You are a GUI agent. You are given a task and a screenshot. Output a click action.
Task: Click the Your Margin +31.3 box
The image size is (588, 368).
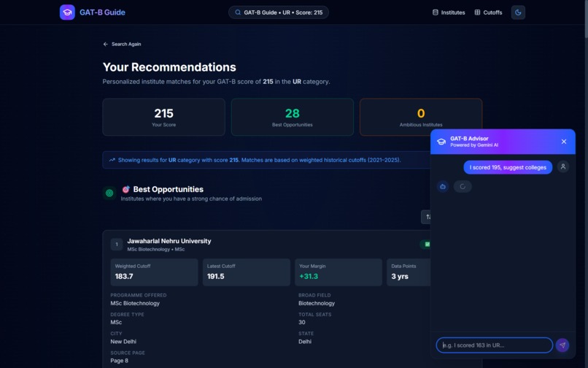[339, 272]
